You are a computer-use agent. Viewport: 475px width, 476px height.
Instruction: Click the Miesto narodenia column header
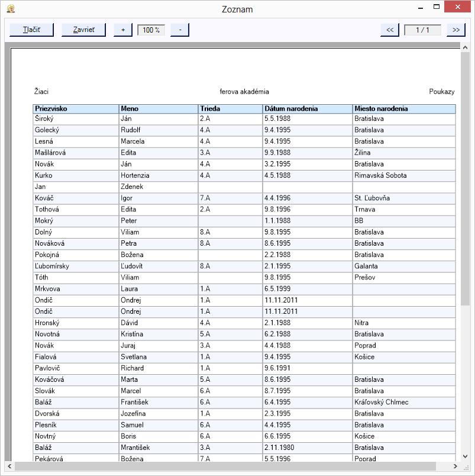point(404,109)
